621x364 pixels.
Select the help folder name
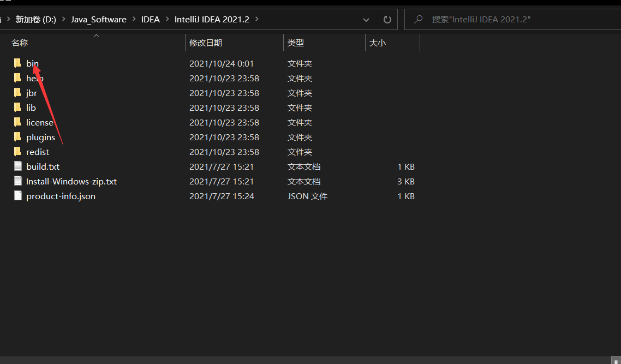[x=35, y=78]
